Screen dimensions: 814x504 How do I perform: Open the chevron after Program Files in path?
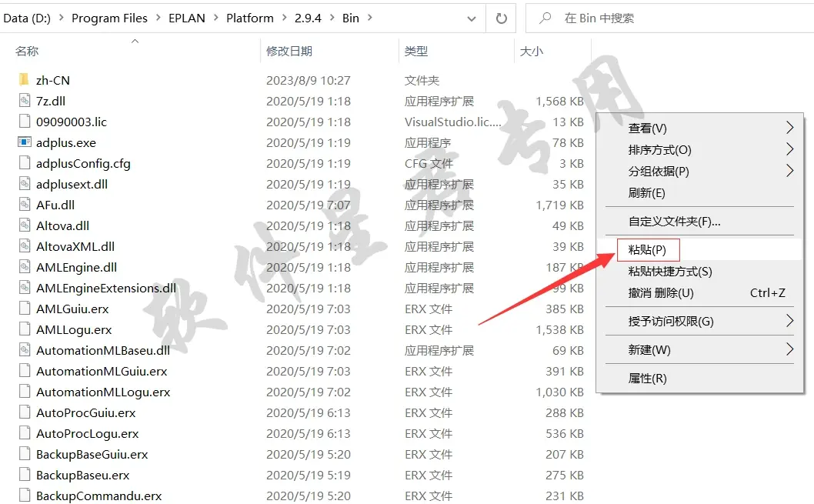click(158, 18)
